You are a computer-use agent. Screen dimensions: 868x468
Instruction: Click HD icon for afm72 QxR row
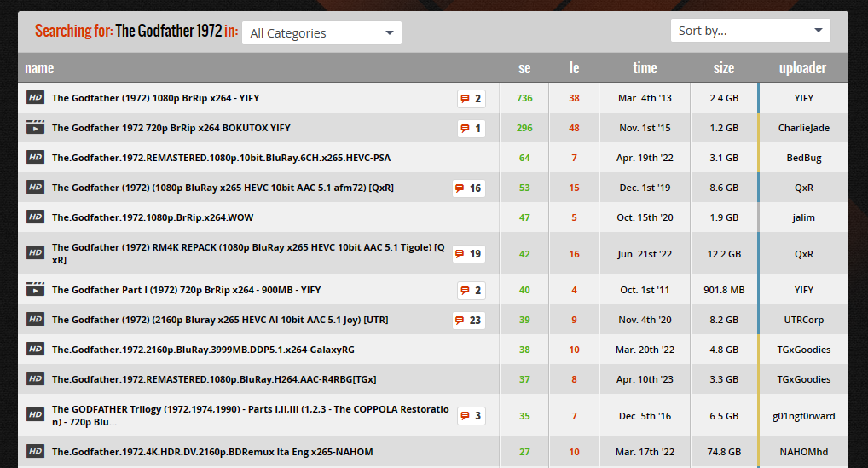(36, 188)
